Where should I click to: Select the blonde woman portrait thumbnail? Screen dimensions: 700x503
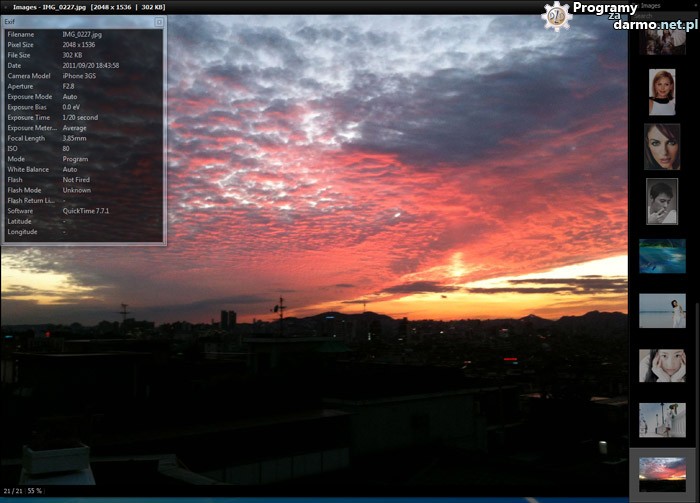click(x=662, y=92)
